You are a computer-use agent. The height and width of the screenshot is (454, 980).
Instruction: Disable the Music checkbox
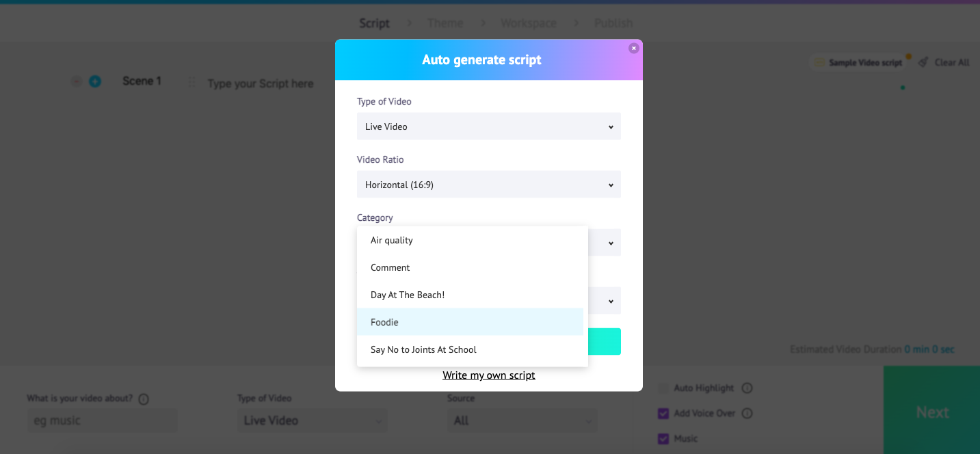pos(663,438)
